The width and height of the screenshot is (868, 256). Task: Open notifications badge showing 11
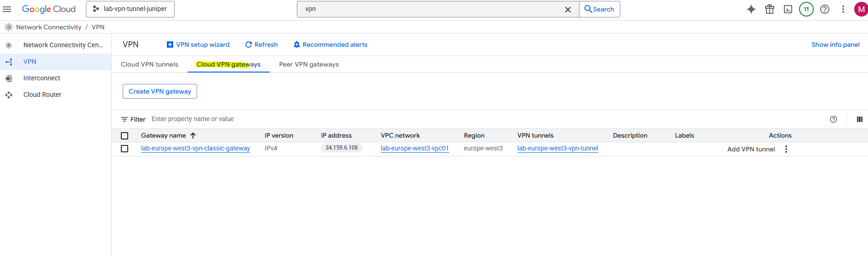pos(806,9)
